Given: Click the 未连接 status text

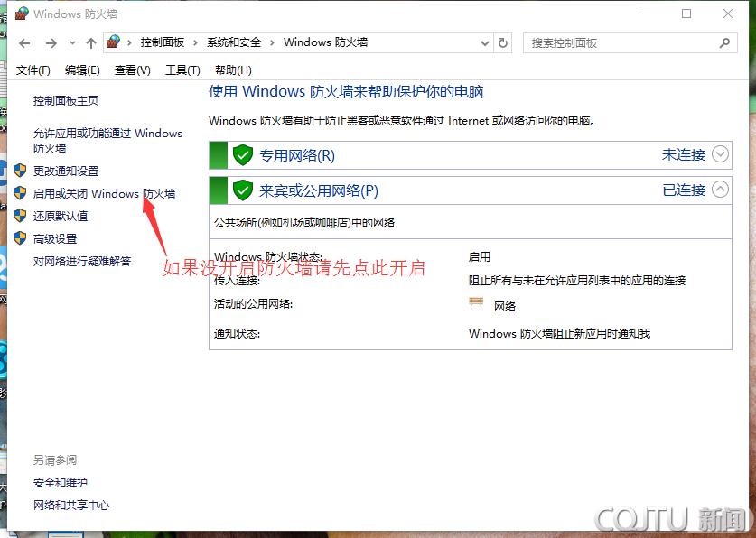Looking at the screenshot, I should pos(683,155).
